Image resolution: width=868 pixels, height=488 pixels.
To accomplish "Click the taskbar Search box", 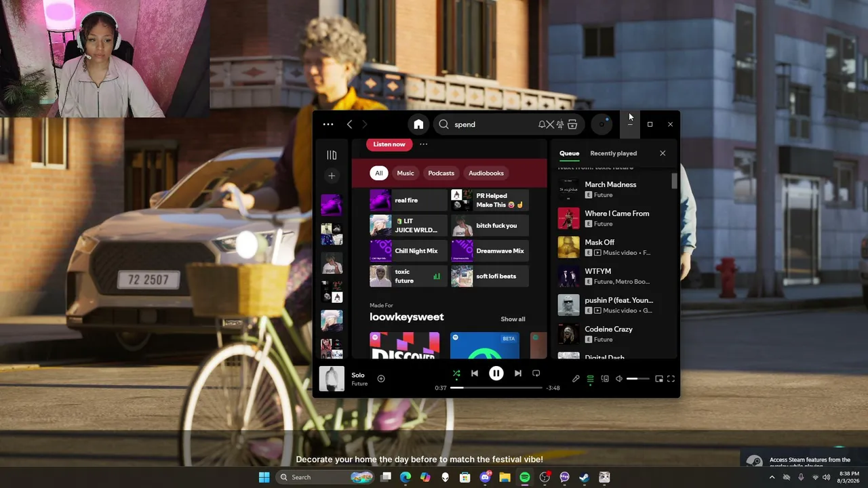I will (x=325, y=477).
